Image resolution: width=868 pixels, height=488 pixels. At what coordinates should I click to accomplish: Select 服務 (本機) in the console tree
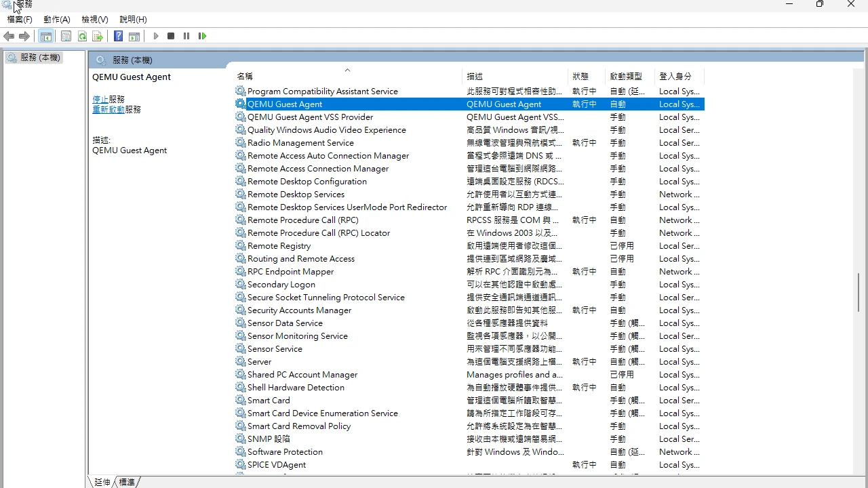coord(40,58)
